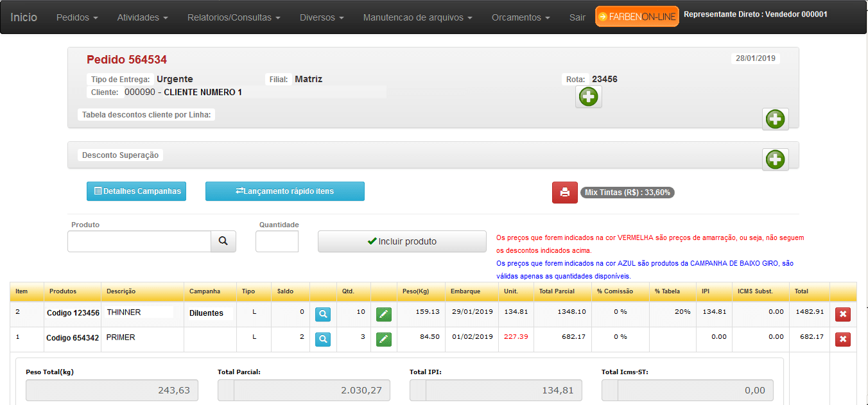
Task: Click the Farben On-Line logo button
Action: [x=637, y=17]
